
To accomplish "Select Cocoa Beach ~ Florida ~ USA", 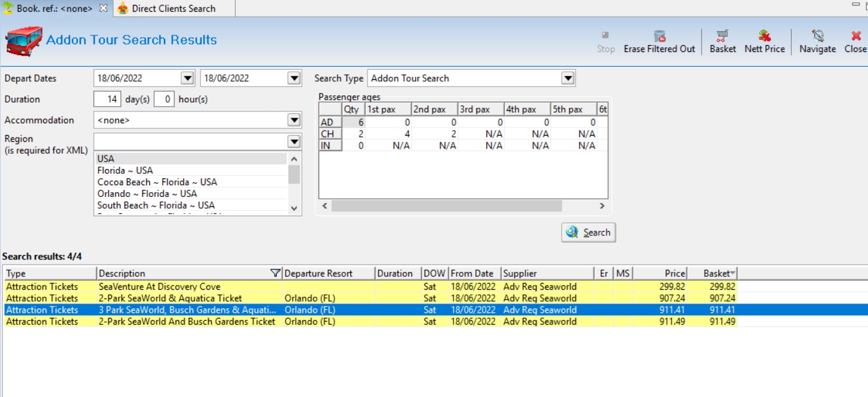I will (x=191, y=182).
